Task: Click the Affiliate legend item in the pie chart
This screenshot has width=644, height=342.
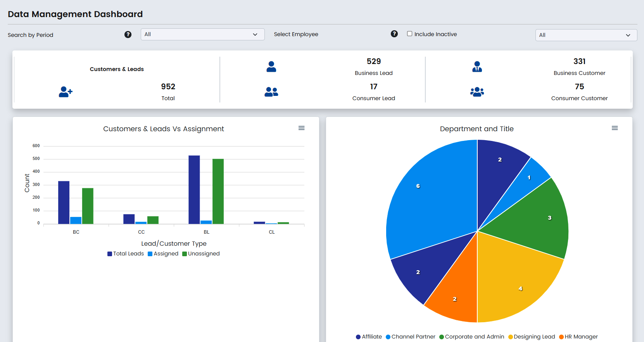Action: [x=369, y=337]
